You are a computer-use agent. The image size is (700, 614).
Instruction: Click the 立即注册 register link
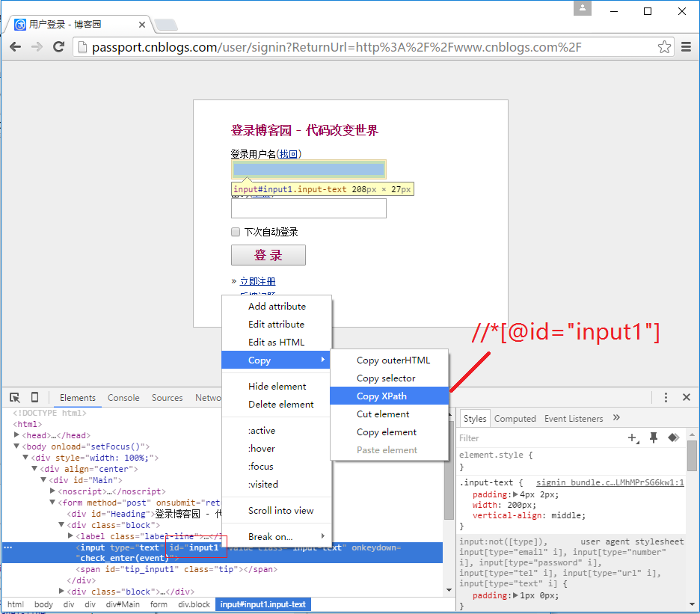(x=257, y=281)
